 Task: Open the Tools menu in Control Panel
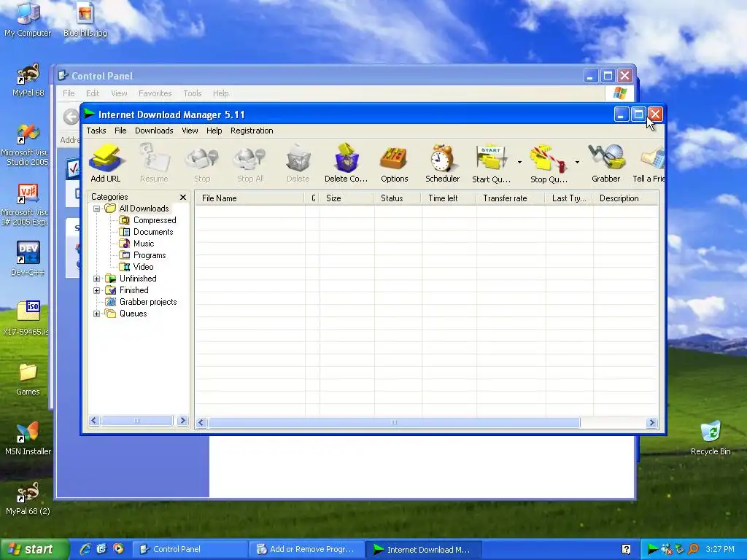[193, 93]
